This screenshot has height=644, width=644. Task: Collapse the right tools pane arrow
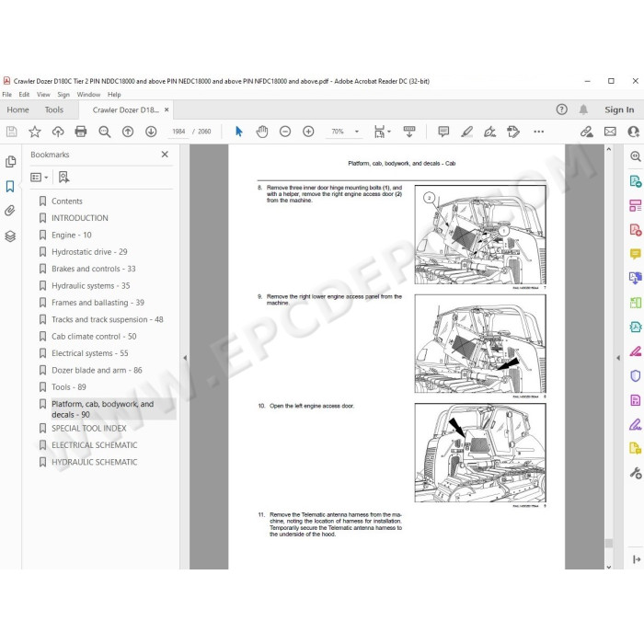coord(618,358)
